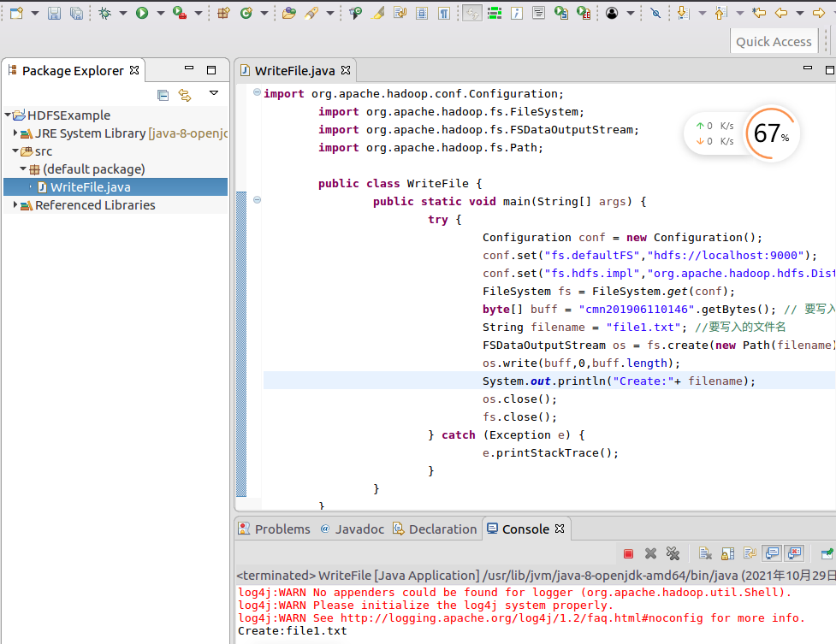The image size is (836, 644).
Task: Click the Debug bug icon
Action: click(104, 13)
